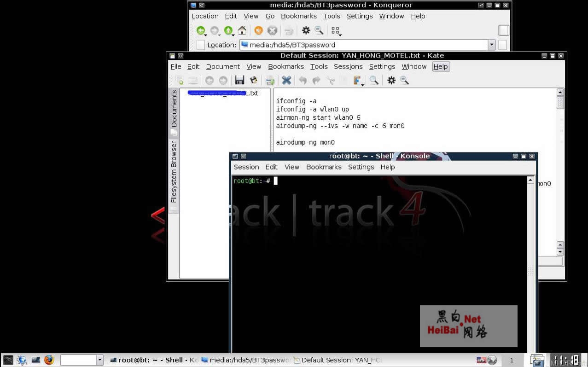Open Konqueror's Location menu

coord(205,16)
